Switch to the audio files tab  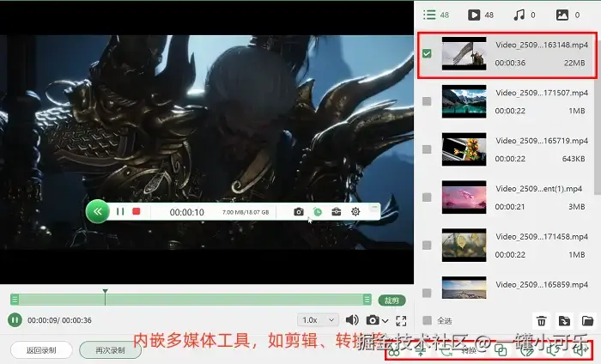tap(524, 15)
